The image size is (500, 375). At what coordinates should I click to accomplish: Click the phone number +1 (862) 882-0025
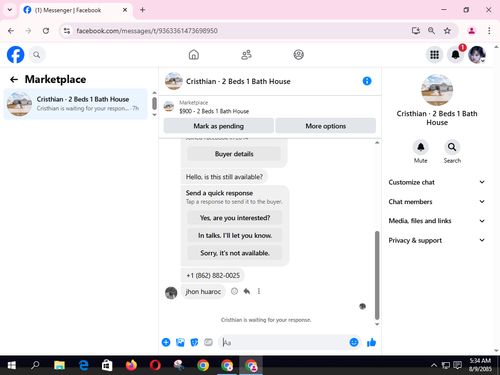213,275
